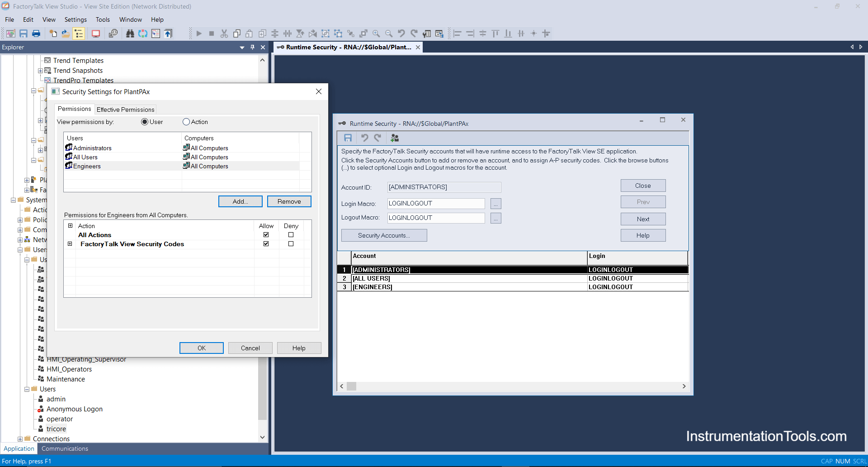Click the Align Top toolbar icon
868x467 pixels.
coord(495,33)
